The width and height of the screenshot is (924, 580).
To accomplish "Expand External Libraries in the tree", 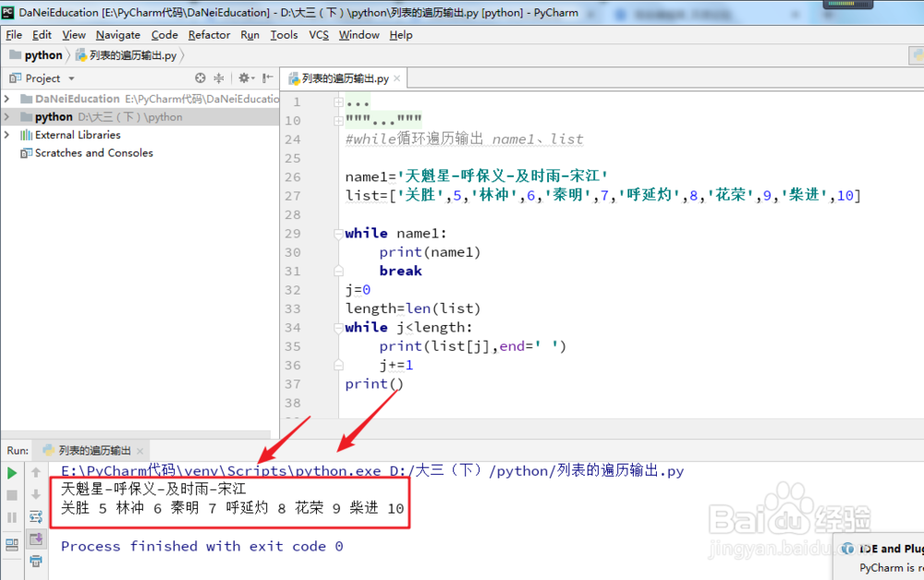I will (x=9, y=135).
